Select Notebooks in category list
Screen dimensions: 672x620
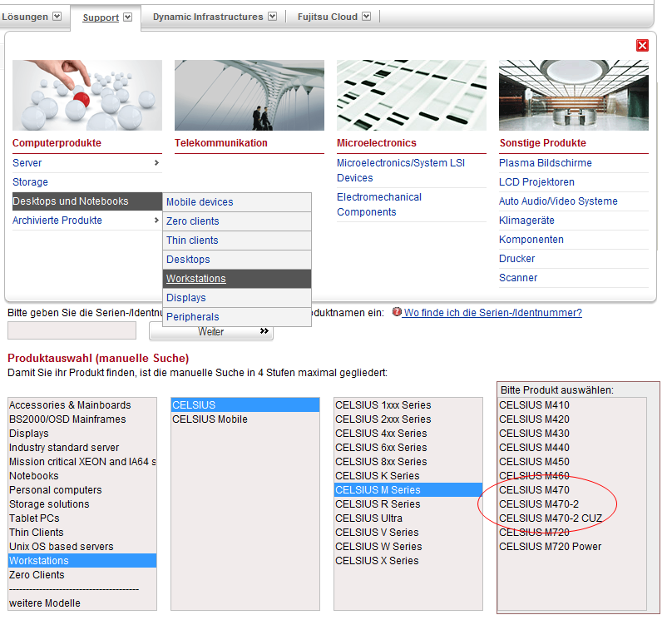click(82, 475)
